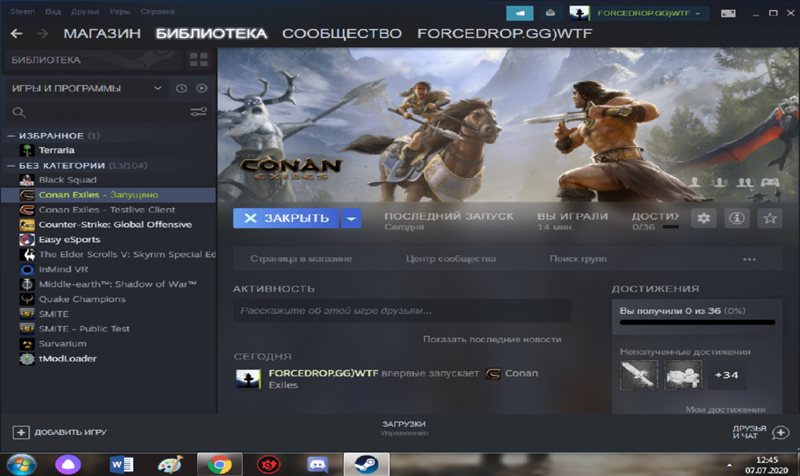Open advanced filter settings icon
Viewport: 800px width, 476px height.
pos(198,112)
